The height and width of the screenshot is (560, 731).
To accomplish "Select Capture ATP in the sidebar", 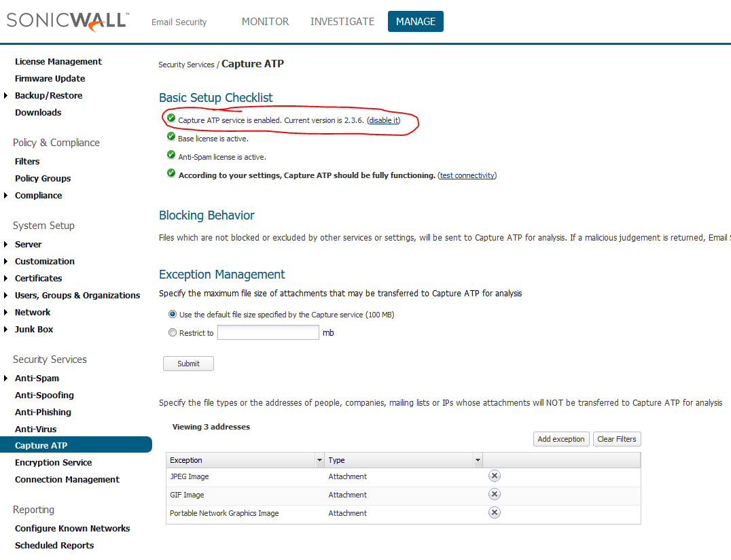I will (75, 445).
